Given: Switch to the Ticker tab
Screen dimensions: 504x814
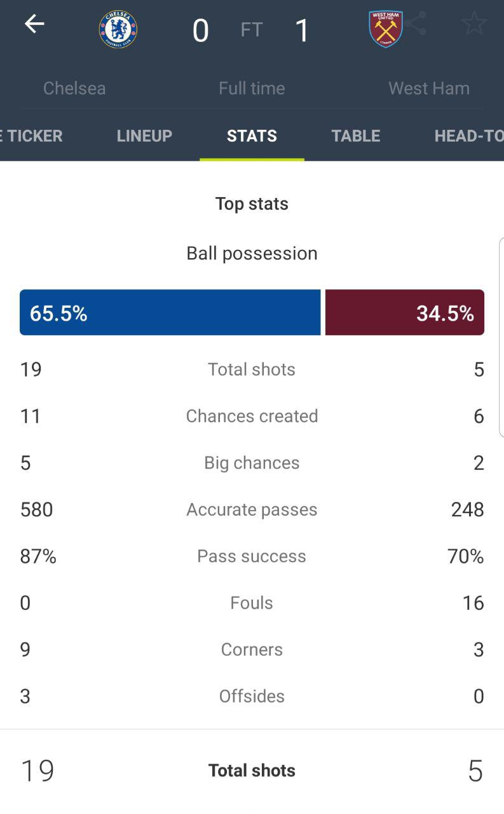Looking at the screenshot, I should [32, 135].
